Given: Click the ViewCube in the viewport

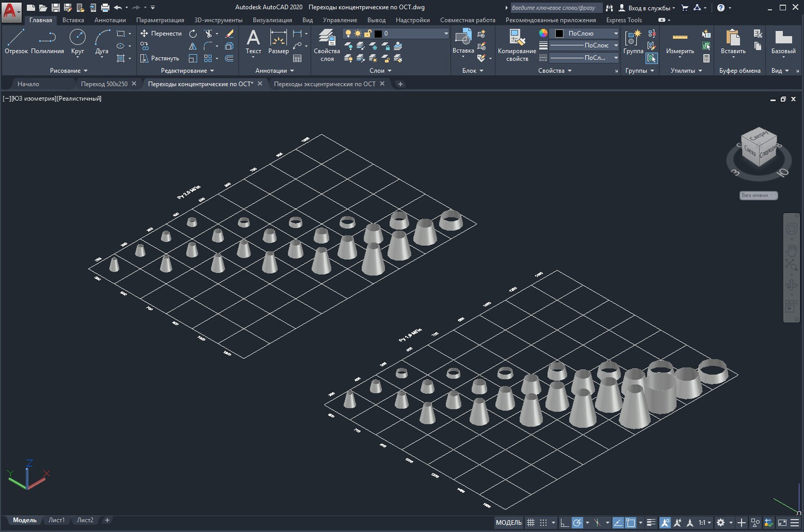Looking at the screenshot, I should pyautogui.click(x=759, y=147).
